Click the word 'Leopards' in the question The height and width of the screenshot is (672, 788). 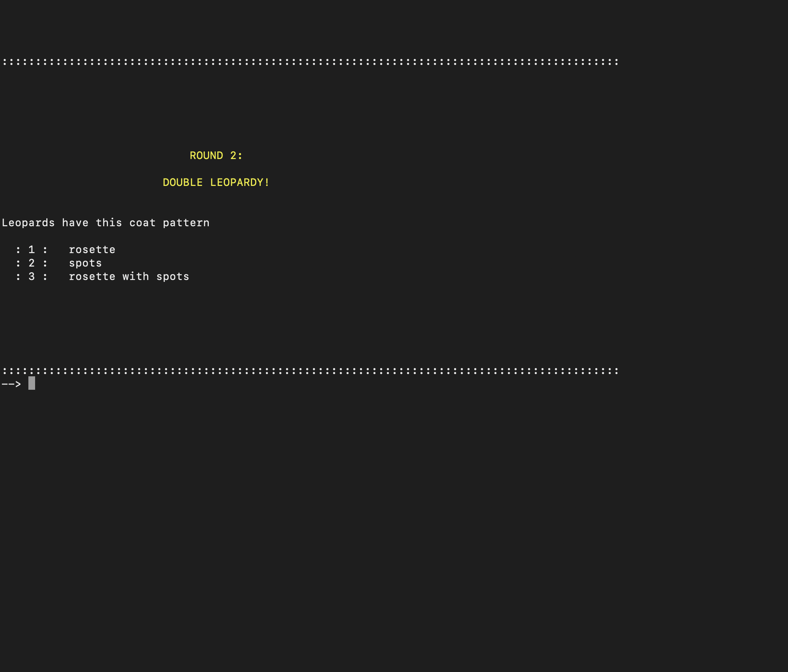pyautogui.click(x=28, y=223)
